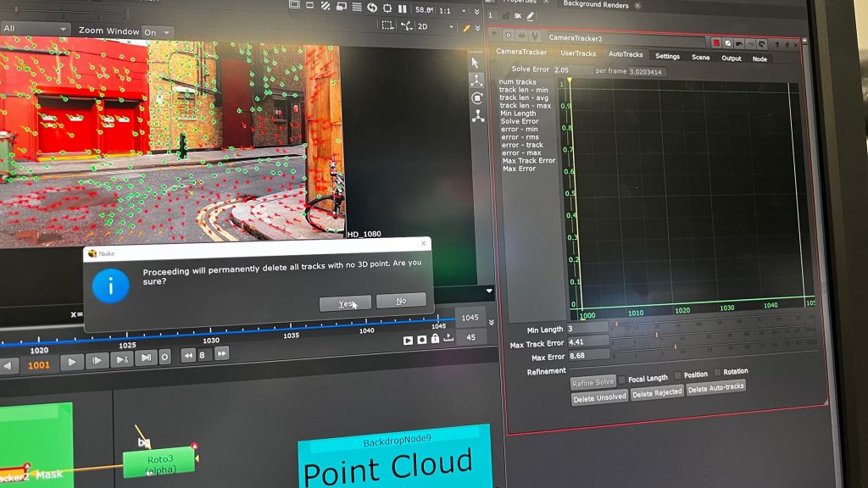Enable the Focal Length refinement checkbox
This screenshot has height=488, width=868.
point(621,380)
